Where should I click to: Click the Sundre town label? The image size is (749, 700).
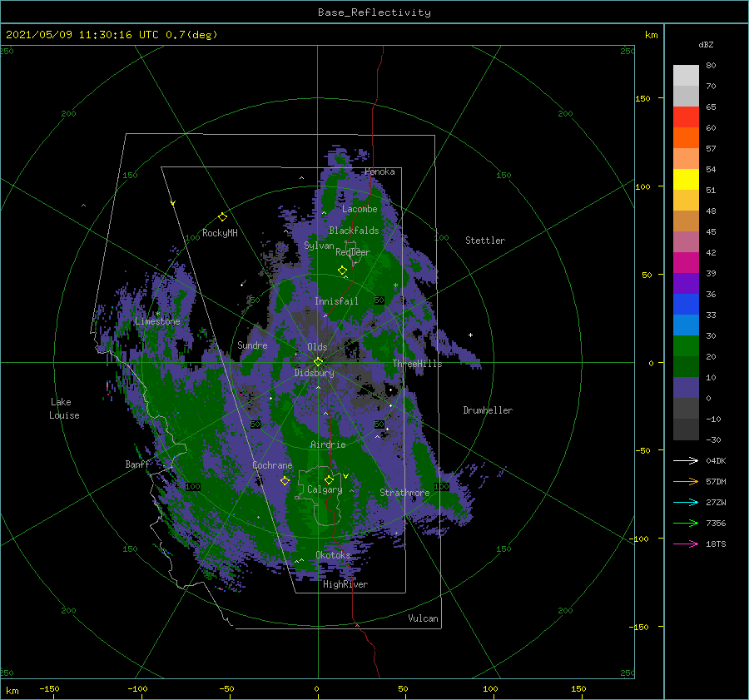(252, 345)
